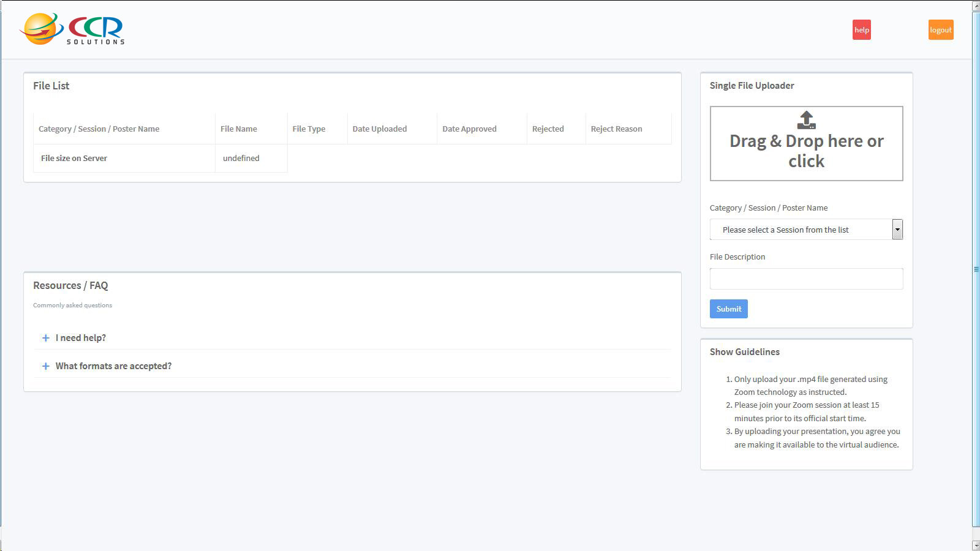Click 'I need help?' FAQ question
The height and width of the screenshot is (551, 980).
pos(80,338)
